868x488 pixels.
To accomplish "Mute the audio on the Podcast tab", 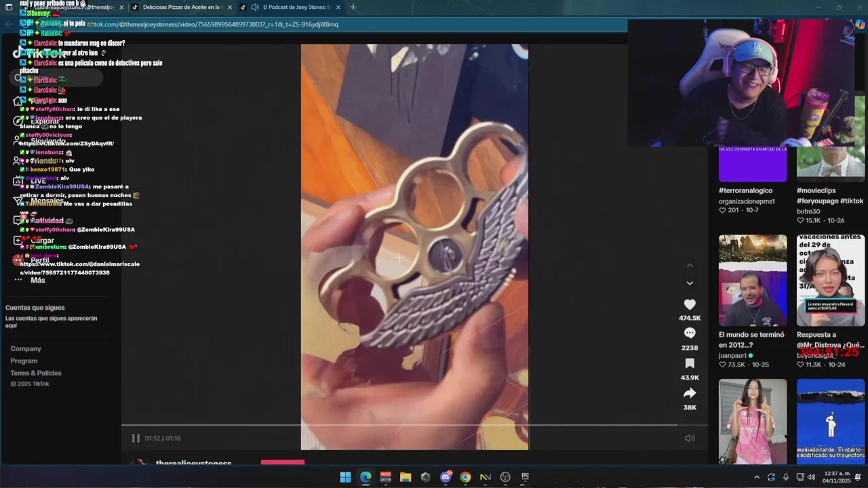I will point(255,7).
